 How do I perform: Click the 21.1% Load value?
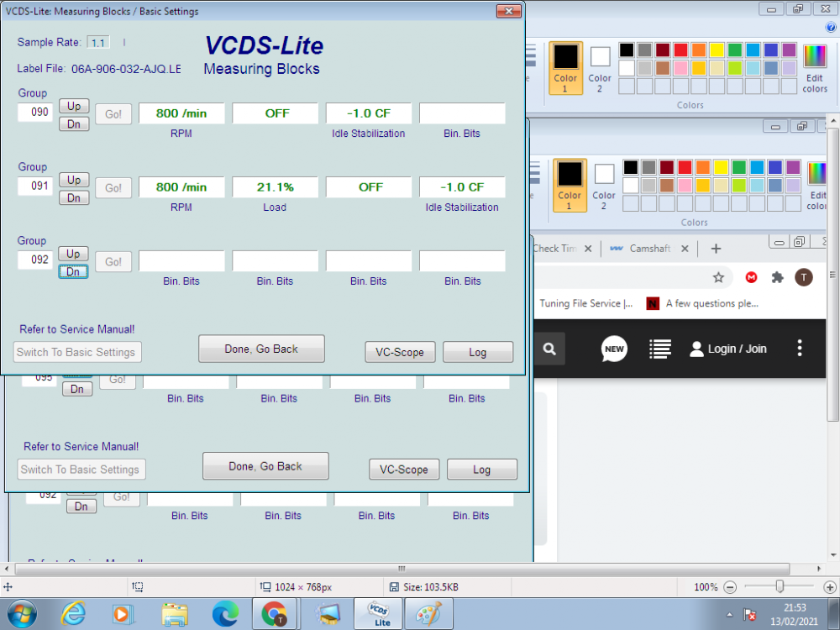[x=275, y=187]
